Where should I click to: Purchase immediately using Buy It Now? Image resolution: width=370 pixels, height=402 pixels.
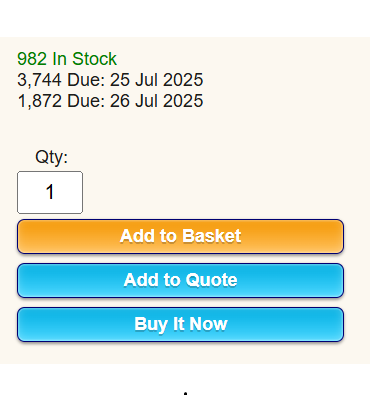(180, 324)
